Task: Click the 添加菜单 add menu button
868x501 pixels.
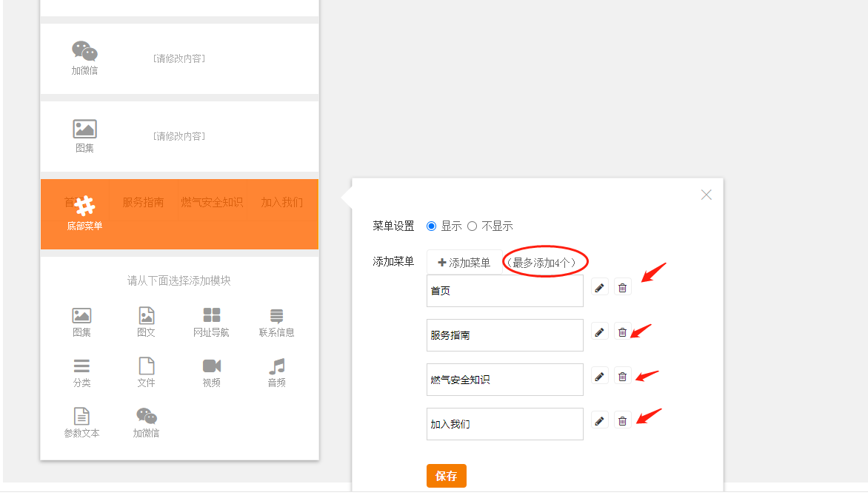Action: [464, 263]
